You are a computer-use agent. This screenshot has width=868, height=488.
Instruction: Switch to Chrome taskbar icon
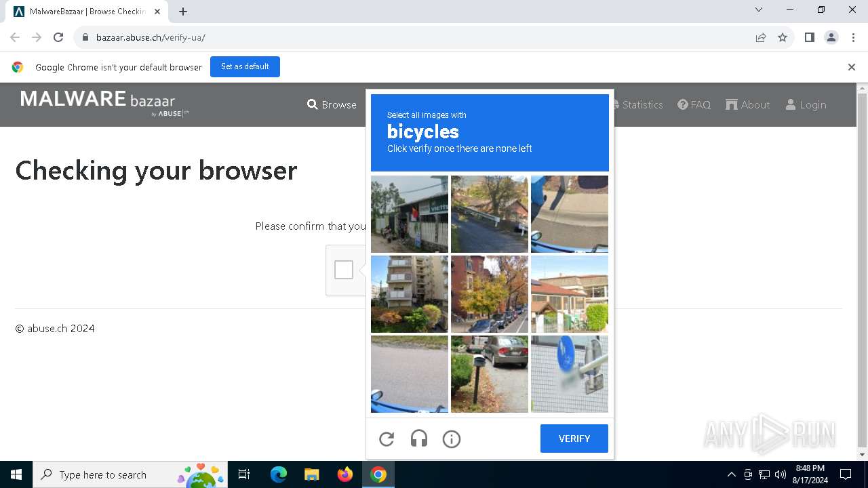pos(378,474)
